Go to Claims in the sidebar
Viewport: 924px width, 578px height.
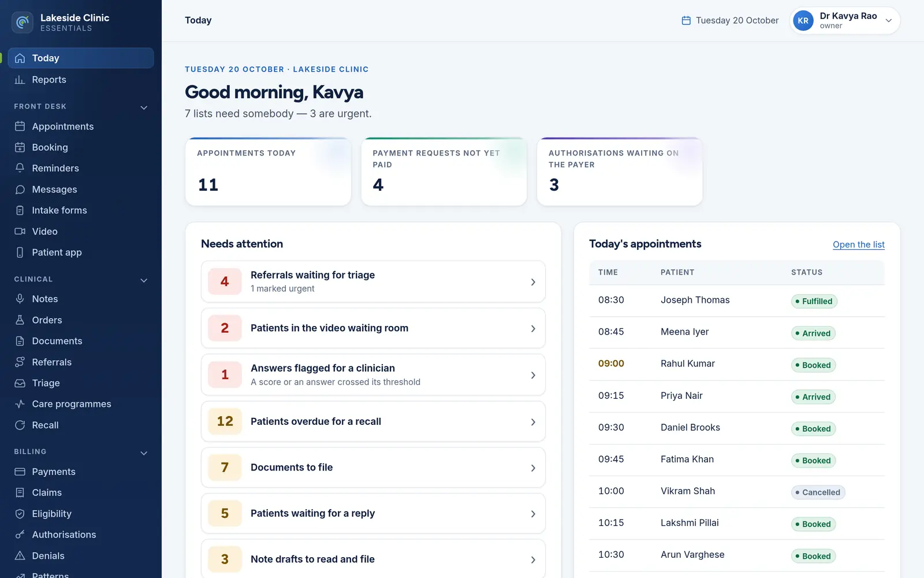[x=81, y=492]
